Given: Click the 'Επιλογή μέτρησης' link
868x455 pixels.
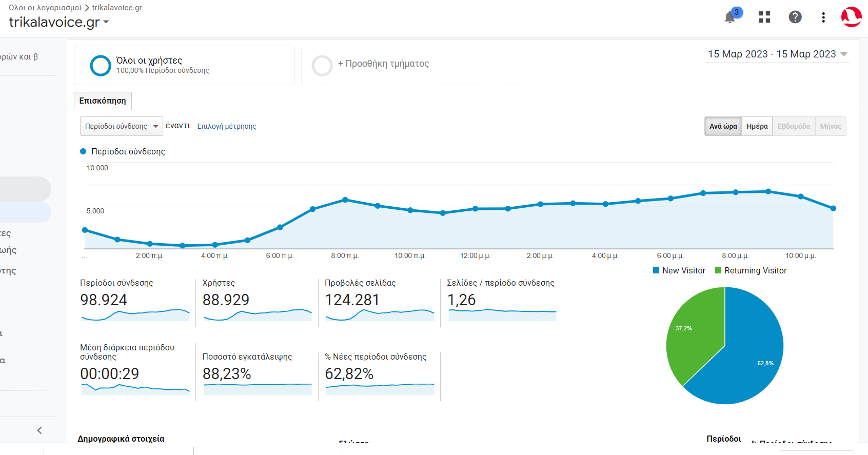Looking at the screenshot, I should coord(226,126).
